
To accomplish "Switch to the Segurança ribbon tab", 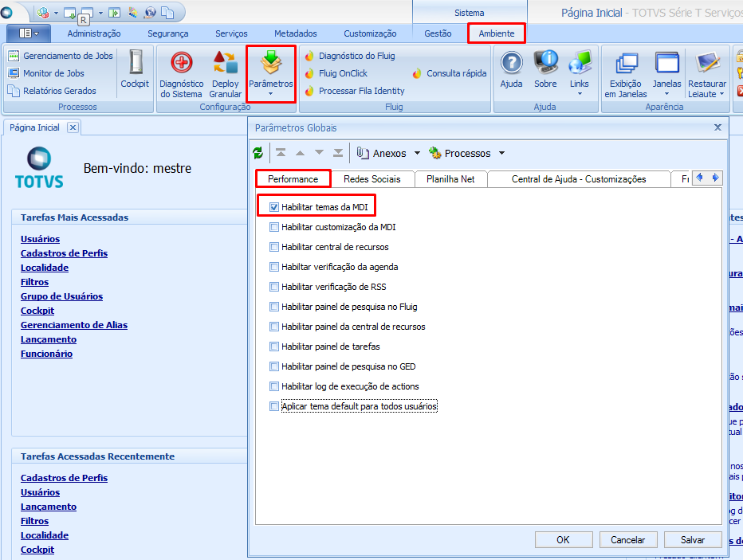I will (x=167, y=33).
